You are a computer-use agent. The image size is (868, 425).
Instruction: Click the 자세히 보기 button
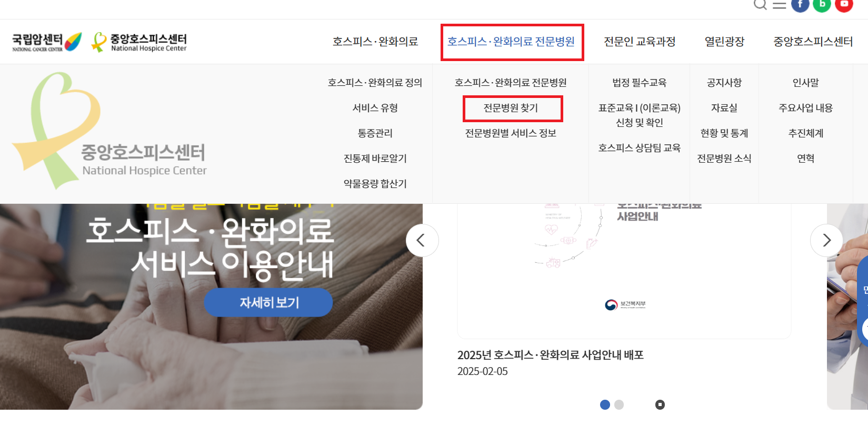[268, 302]
